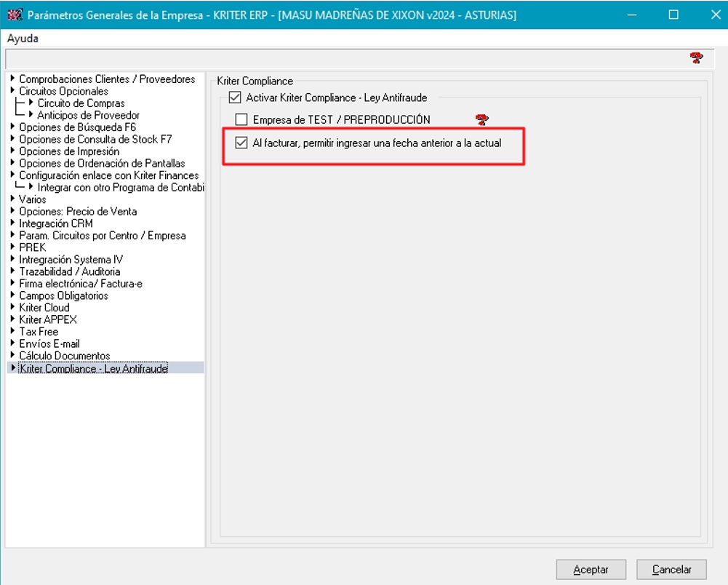Select the Integración CRM item
Image resolution: width=728 pixels, height=585 pixels.
pos(56,224)
